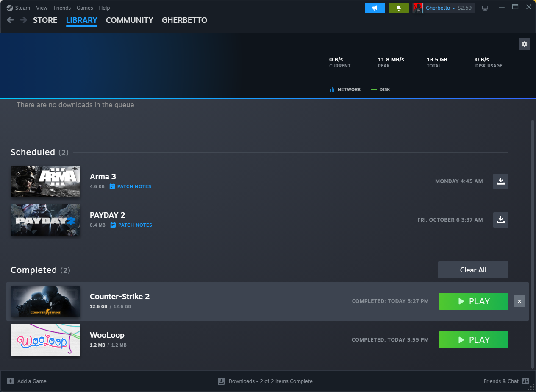Play WooLoop
The image size is (536, 392).
[474, 340]
